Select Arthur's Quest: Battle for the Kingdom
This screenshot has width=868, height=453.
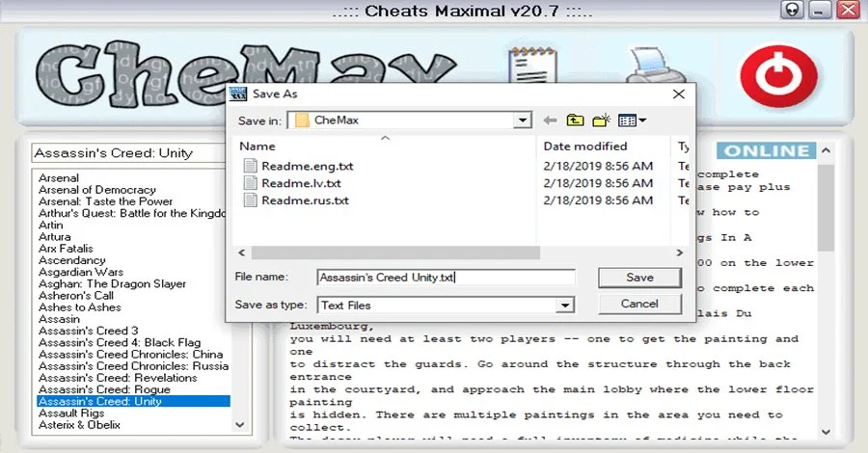coord(132,213)
